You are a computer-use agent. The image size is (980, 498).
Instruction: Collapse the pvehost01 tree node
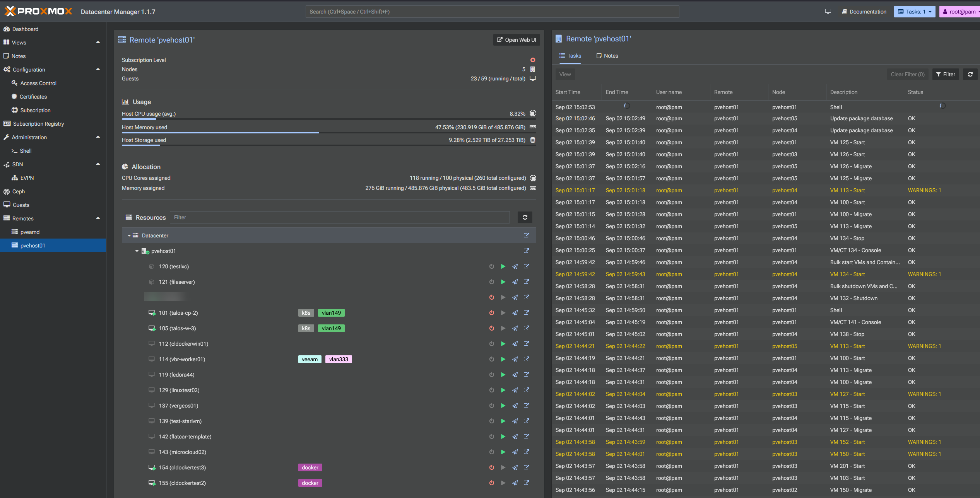click(x=137, y=251)
